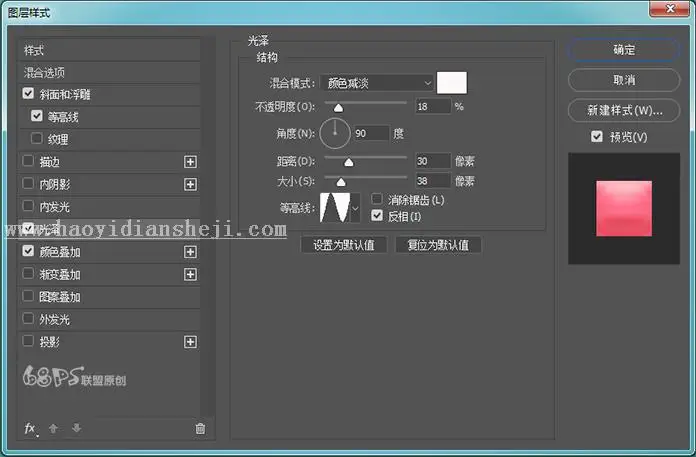Enable the Drop Shadow (投影) checkbox

coord(28,341)
